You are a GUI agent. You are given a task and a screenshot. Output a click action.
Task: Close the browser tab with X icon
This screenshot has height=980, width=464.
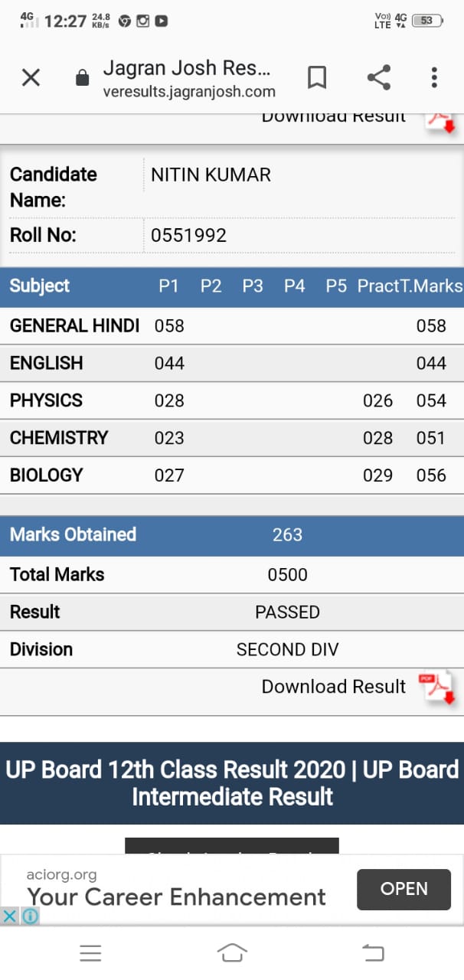31,77
